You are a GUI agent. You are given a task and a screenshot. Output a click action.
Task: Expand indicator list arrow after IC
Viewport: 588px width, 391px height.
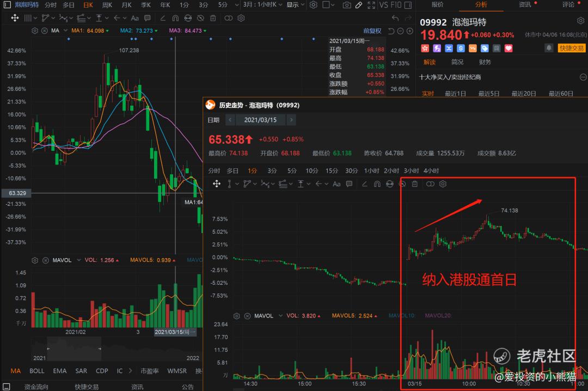[130, 371]
